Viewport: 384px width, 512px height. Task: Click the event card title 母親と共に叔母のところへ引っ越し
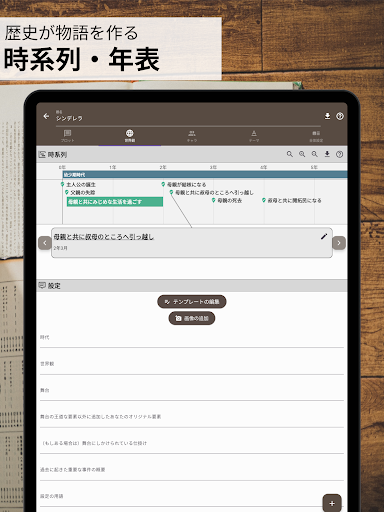pyautogui.click(x=104, y=237)
